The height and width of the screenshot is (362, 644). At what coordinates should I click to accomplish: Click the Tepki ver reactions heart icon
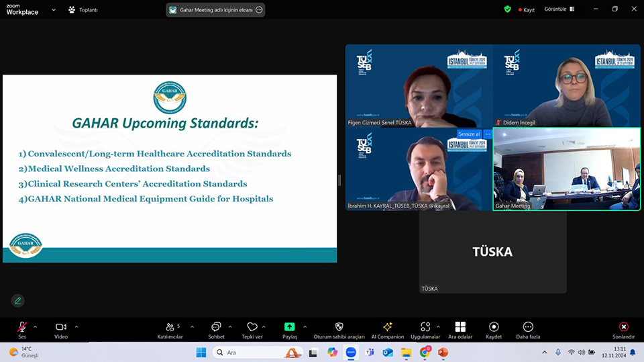coord(252,327)
